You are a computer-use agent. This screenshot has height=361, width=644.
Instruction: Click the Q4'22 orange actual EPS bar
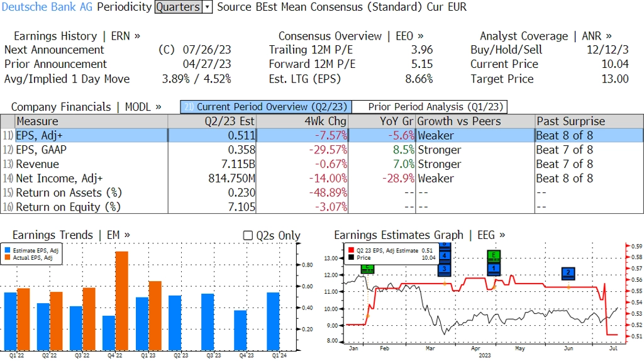[x=121, y=301]
